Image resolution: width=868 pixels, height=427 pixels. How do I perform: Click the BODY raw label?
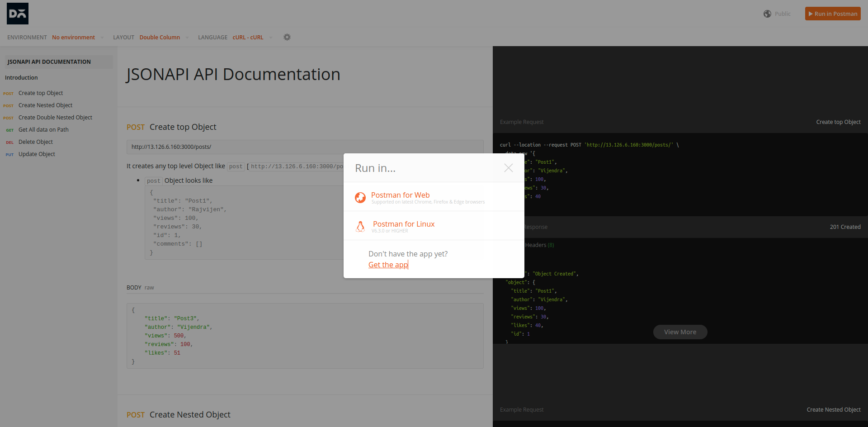click(140, 288)
